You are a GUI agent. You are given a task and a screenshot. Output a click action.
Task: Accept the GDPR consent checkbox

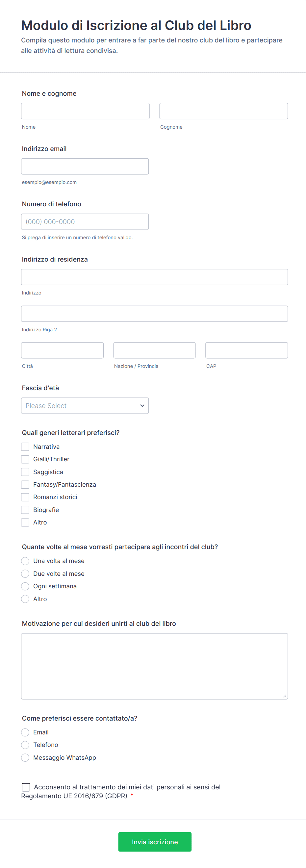click(x=26, y=787)
